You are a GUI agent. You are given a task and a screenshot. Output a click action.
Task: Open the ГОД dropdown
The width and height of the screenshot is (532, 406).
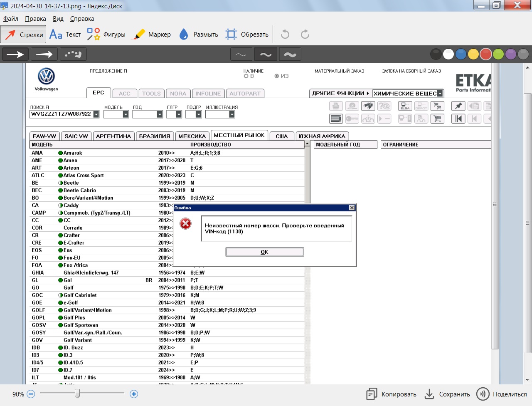(x=160, y=114)
